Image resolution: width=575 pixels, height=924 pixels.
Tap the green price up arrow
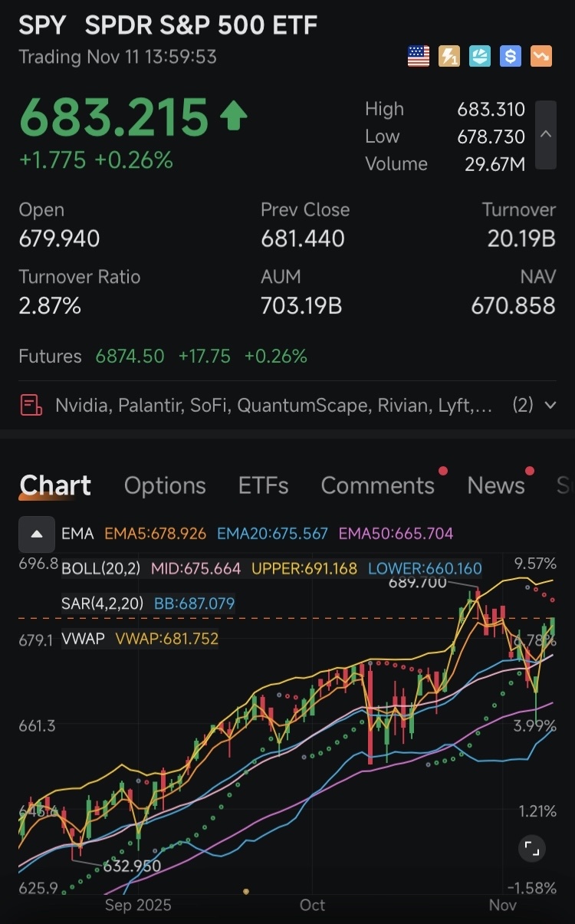click(234, 117)
